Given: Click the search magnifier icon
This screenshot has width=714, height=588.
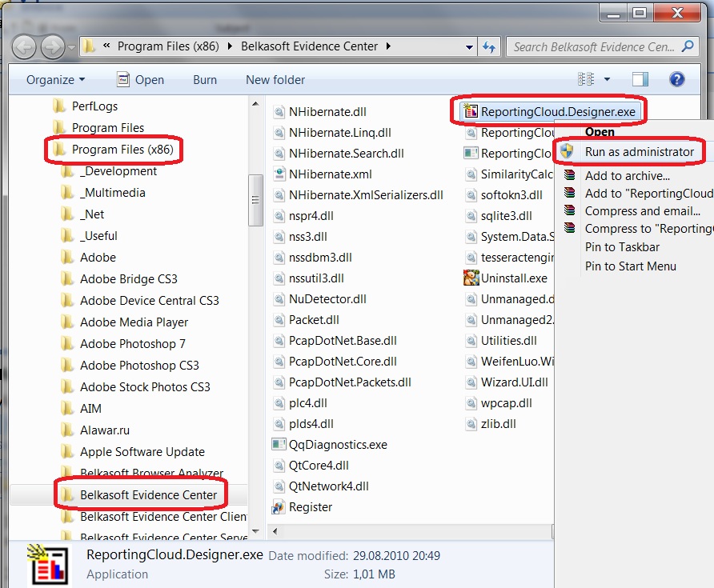Looking at the screenshot, I should 688,46.
